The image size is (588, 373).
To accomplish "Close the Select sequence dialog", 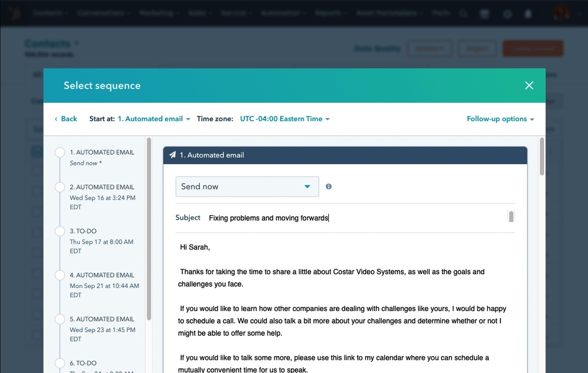I will point(529,85).
